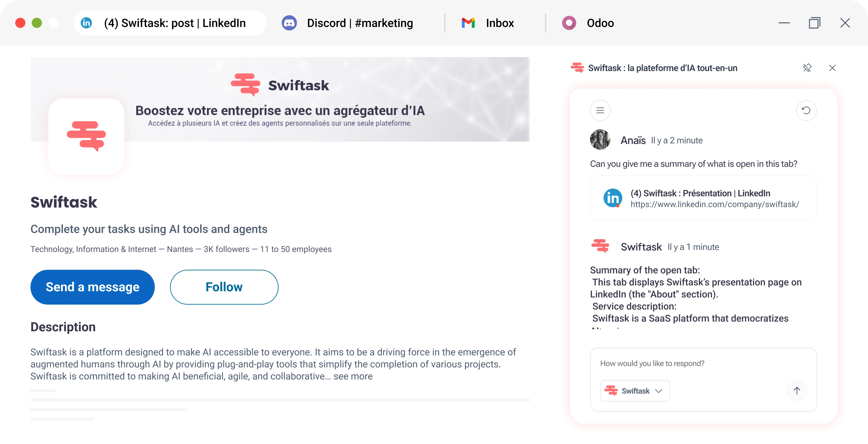Expand description with see more link
This screenshot has height=444, width=868.
click(x=353, y=376)
